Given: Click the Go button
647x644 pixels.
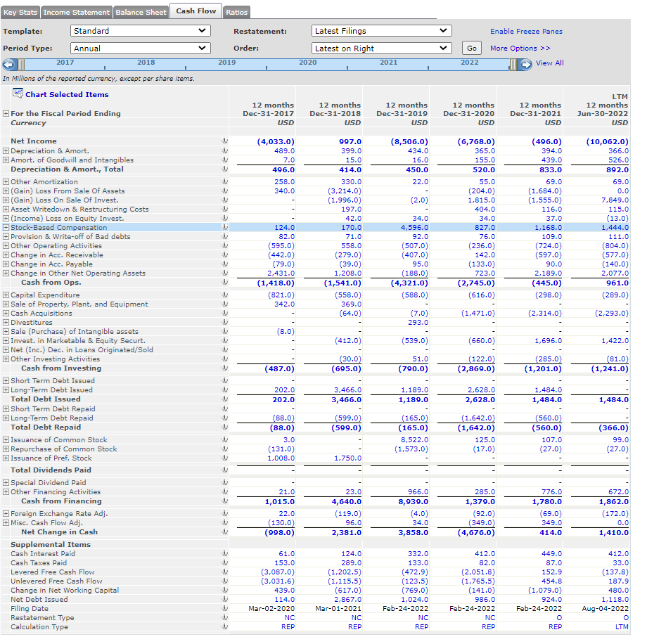Looking at the screenshot, I should pyautogui.click(x=471, y=49).
